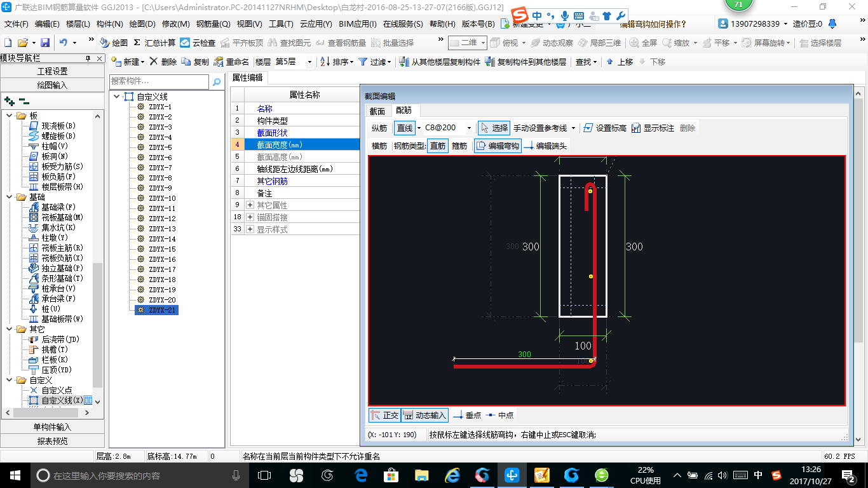Select ZDYX-10 in component tree
Screen dimensions: 868x488
pos(162,198)
